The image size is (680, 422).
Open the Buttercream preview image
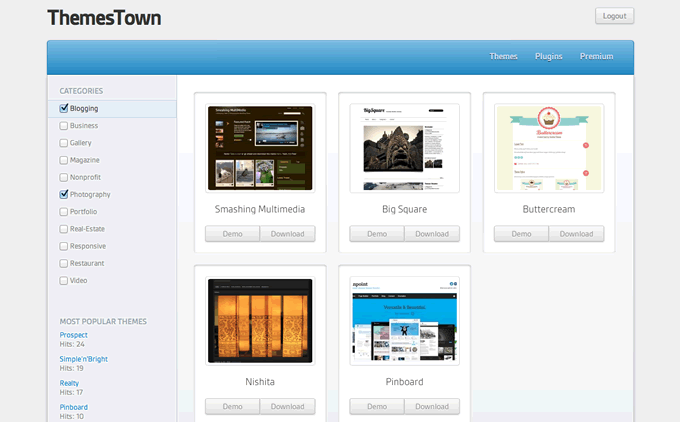pos(549,148)
